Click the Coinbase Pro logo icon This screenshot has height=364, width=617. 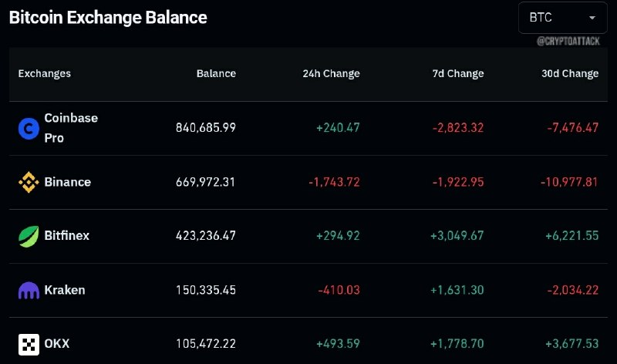29,128
